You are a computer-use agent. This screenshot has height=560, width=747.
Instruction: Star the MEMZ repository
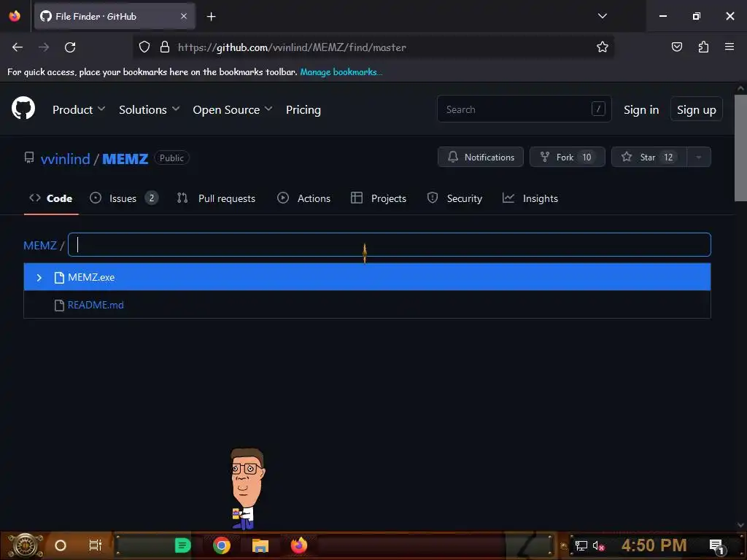(649, 157)
